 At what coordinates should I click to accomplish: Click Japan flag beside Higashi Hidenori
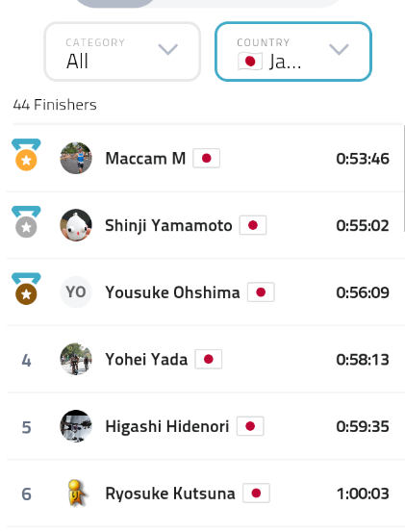click(250, 426)
